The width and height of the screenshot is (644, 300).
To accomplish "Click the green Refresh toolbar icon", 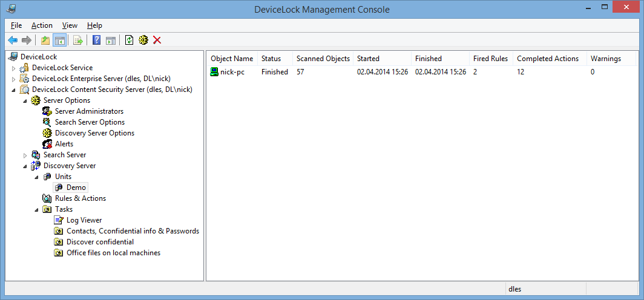I will [x=130, y=40].
